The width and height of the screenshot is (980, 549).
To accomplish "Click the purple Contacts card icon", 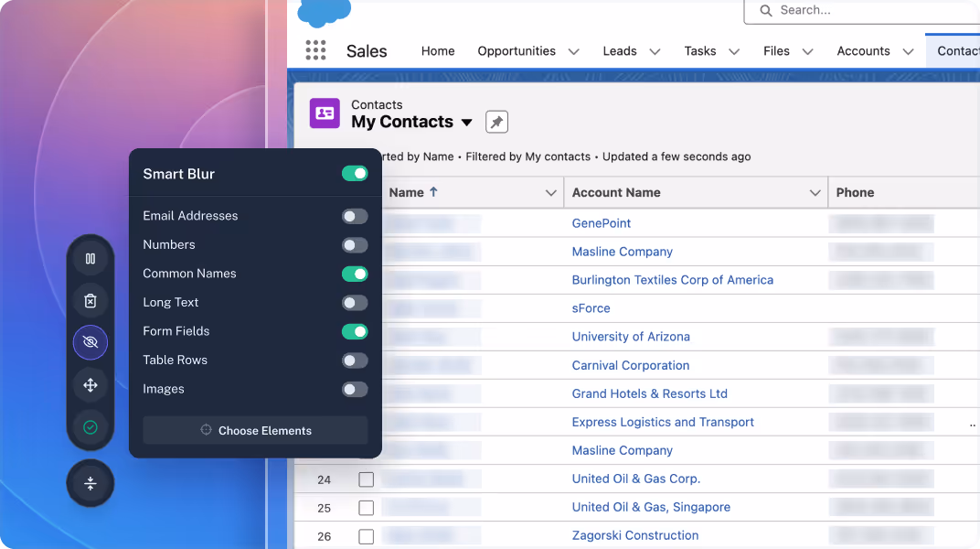I will pyautogui.click(x=325, y=113).
